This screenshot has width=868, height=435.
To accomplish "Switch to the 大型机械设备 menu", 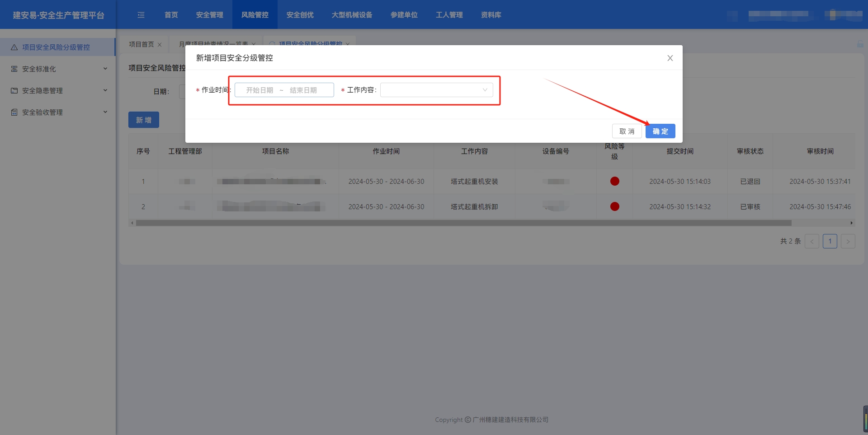I will pos(352,15).
